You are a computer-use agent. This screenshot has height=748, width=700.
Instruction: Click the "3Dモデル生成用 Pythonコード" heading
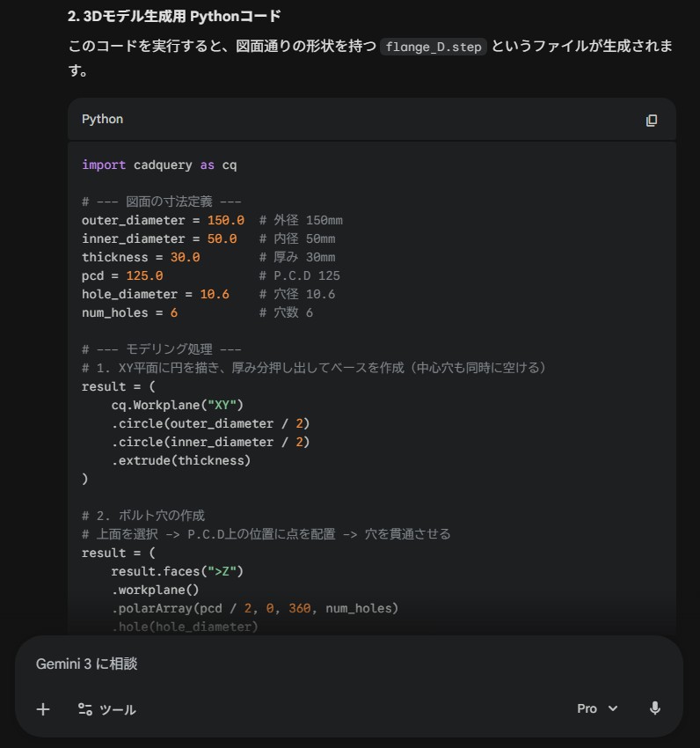point(174,17)
